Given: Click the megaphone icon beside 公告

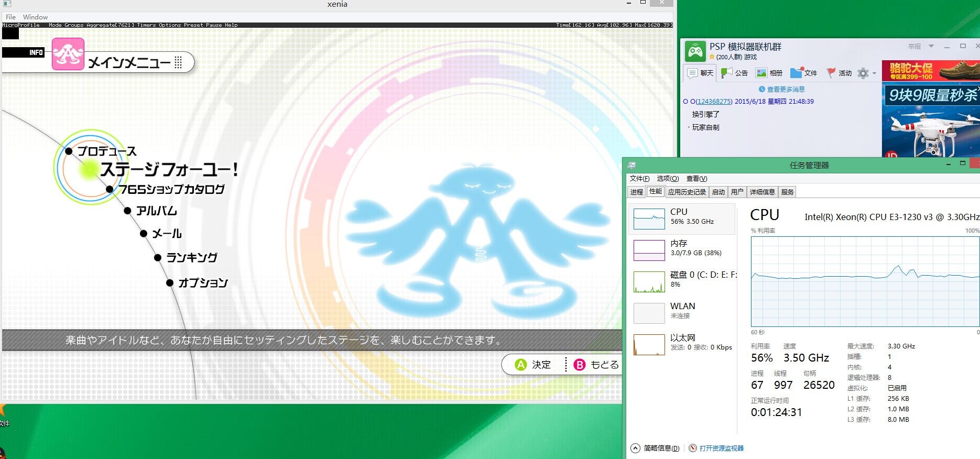Looking at the screenshot, I should (726, 73).
